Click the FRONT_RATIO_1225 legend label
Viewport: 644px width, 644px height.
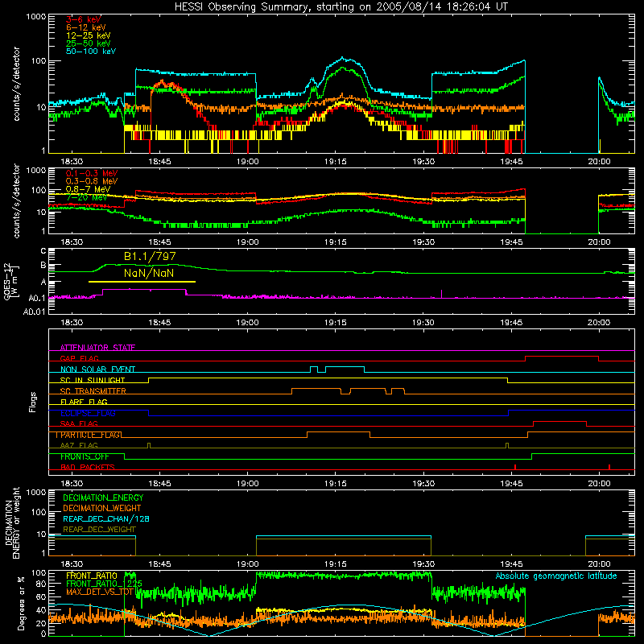pyautogui.click(x=104, y=583)
